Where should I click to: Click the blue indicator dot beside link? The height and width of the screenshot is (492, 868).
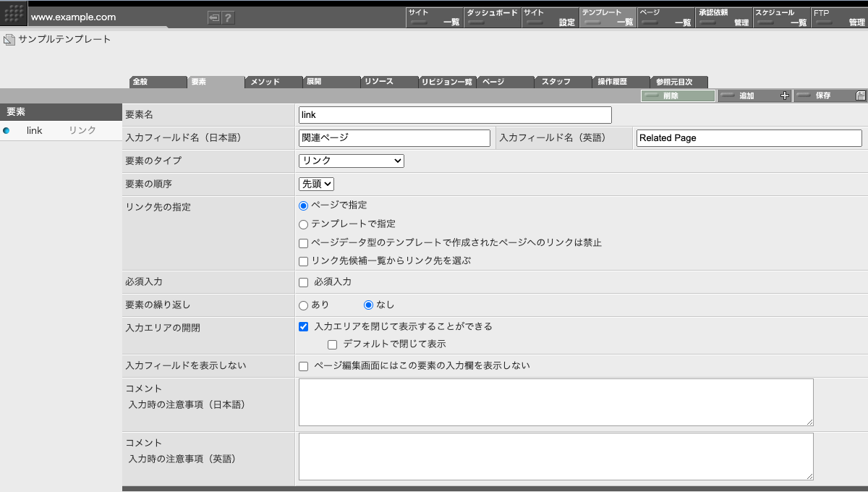click(x=7, y=130)
